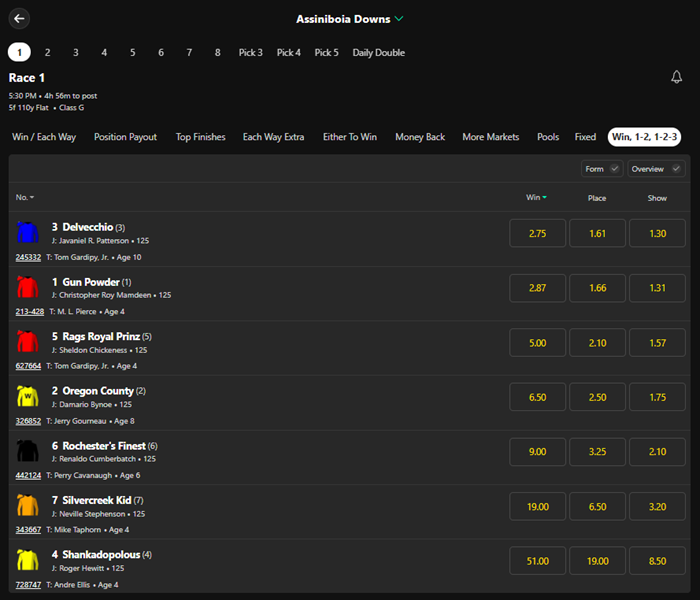Click Silvercreek Kid's orange silk icon
The height and width of the screenshot is (600, 700).
point(28,505)
